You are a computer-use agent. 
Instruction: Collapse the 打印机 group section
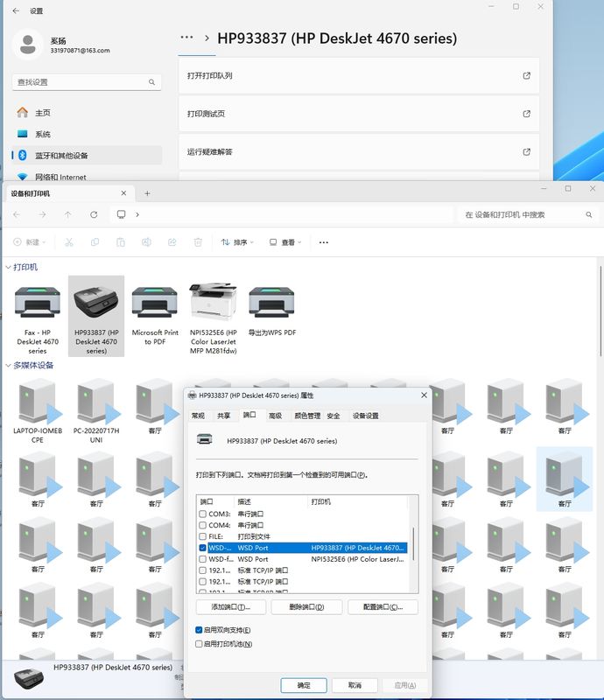pos(9,267)
